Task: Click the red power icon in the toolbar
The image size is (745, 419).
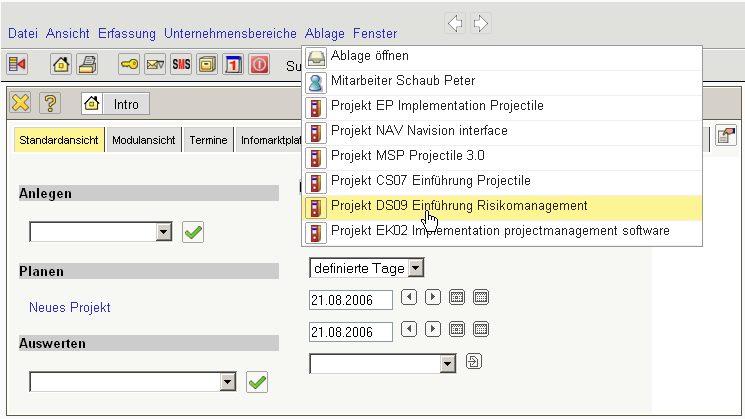Action: click(x=259, y=65)
